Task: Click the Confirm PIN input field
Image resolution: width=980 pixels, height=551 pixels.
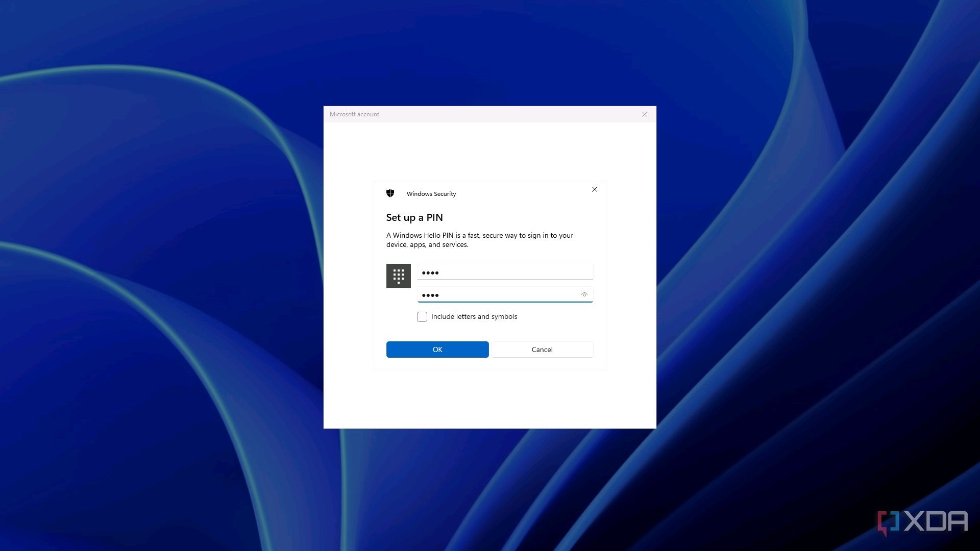Action: pyautogui.click(x=505, y=295)
